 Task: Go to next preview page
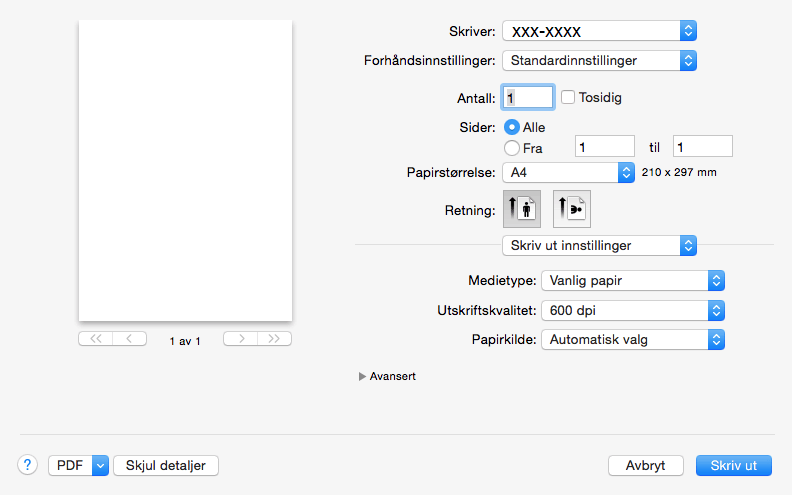pos(240,339)
